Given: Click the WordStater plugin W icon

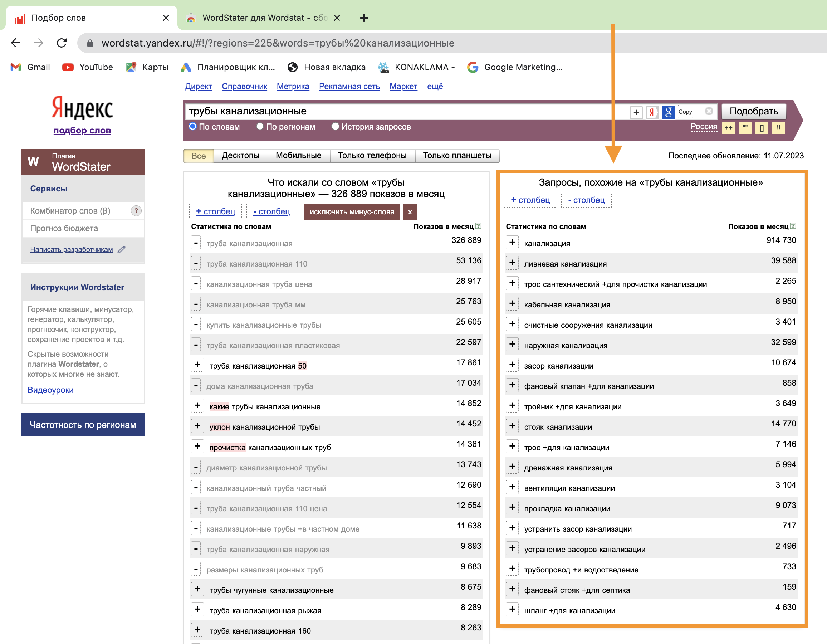Looking at the screenshot, I should click(33, 161).
